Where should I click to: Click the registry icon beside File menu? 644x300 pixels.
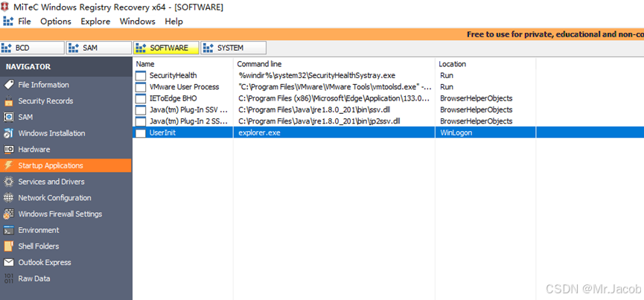tap(7, 22)
